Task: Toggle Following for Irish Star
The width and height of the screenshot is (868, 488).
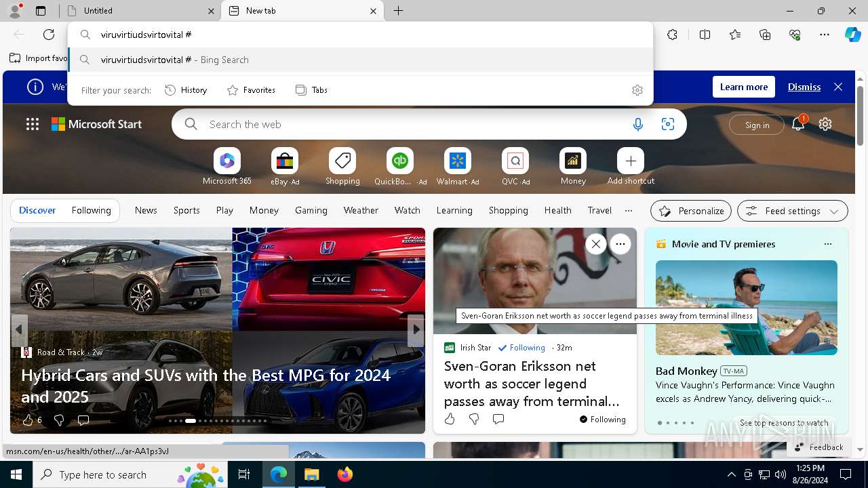Action: (x=521, y=348)
